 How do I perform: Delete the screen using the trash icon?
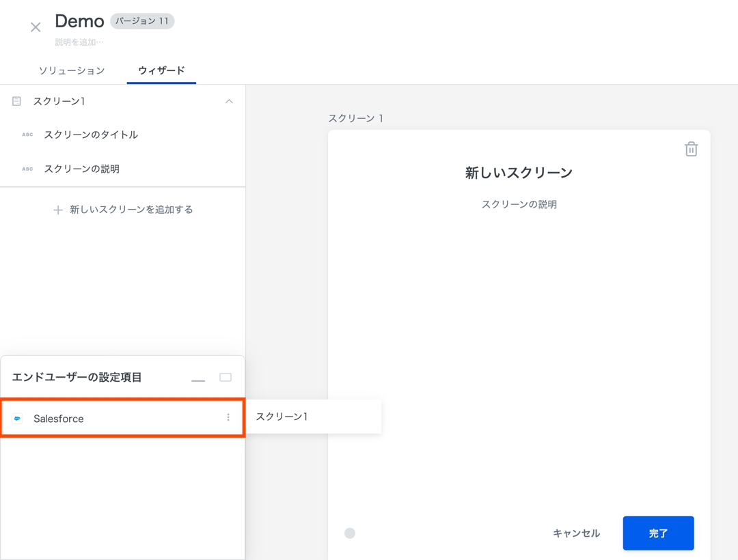click(x=691, y=149)
